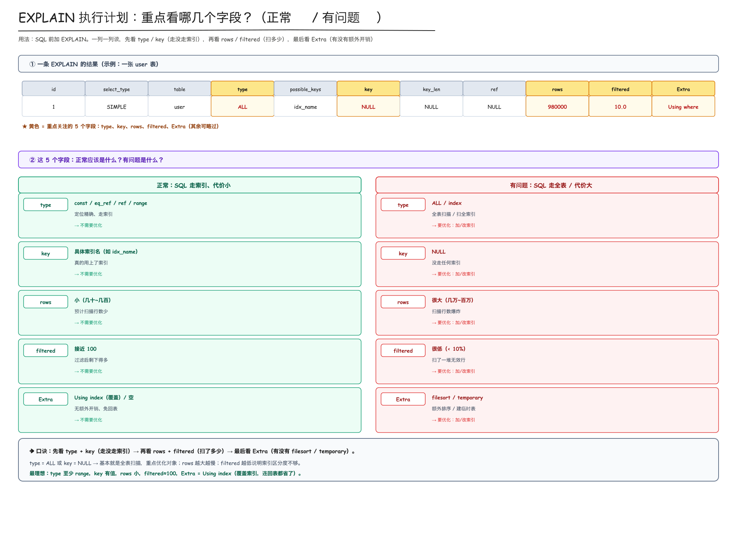Click the '口诀' summary line
The width and height of the screenshot is (737, 560).
click(192, 451)
